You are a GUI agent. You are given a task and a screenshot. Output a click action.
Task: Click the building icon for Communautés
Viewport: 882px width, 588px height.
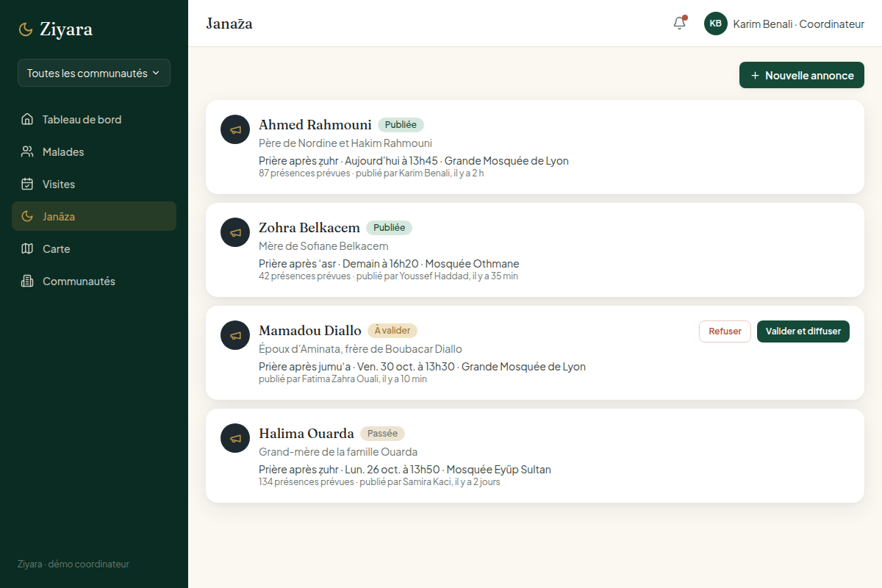tap(27, 281)
